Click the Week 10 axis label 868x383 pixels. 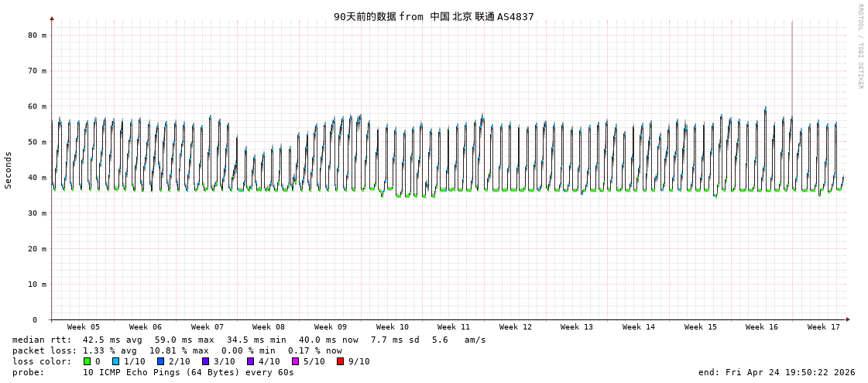click(x=393, y=327)
